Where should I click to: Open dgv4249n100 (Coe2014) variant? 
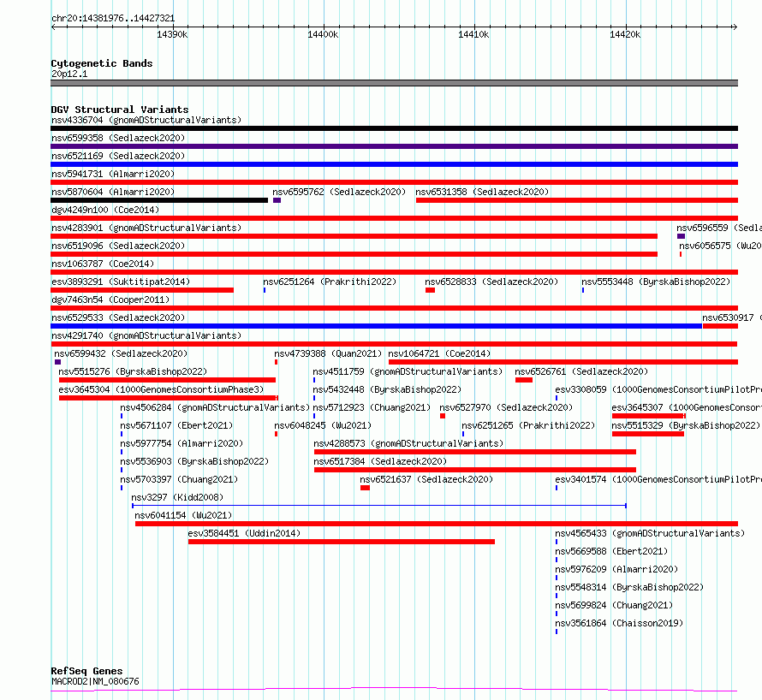[x=105, y=210]
